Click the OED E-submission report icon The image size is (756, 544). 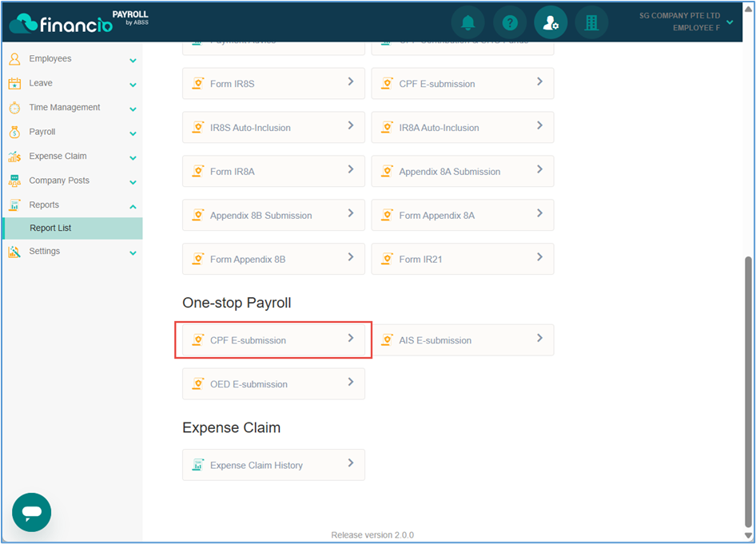pos(197,383)
